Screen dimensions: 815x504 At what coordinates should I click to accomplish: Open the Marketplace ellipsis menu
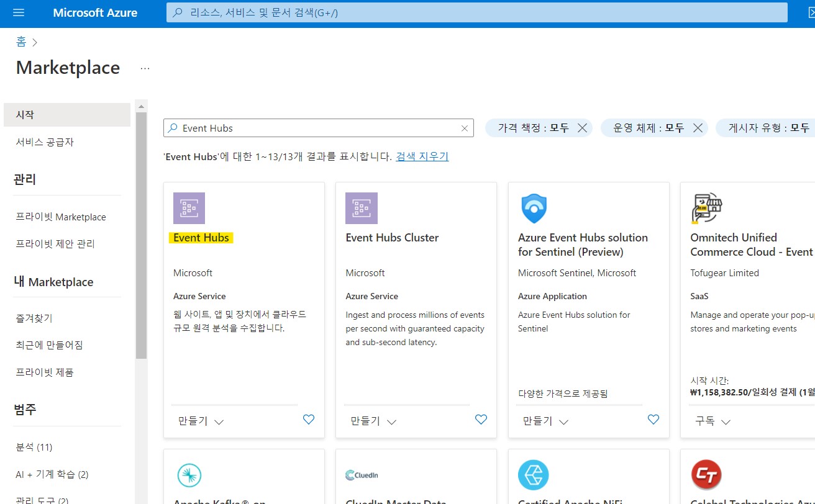pyautogui.click(x=145, y=68)
